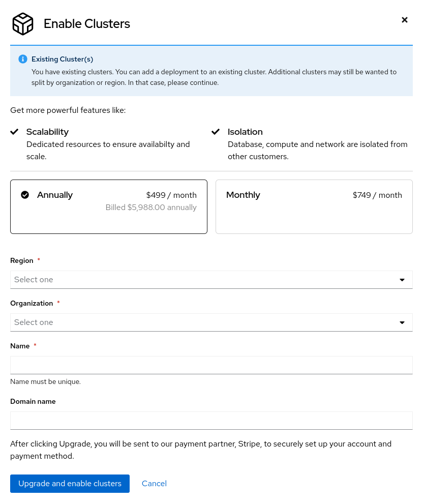This screenshot has width=424, height=504.
Task: Click the Region dropdown caret icon
Action: [402, 279]
